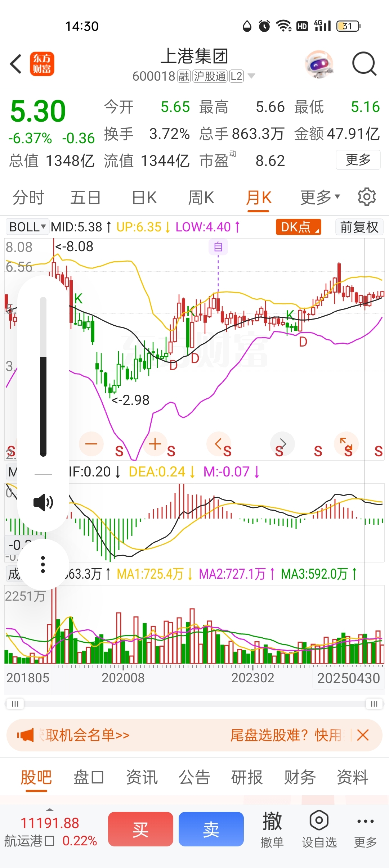Expand the 航运港口 index bar
This screenshot has height=868, width=389.
[x=50, y=831]
